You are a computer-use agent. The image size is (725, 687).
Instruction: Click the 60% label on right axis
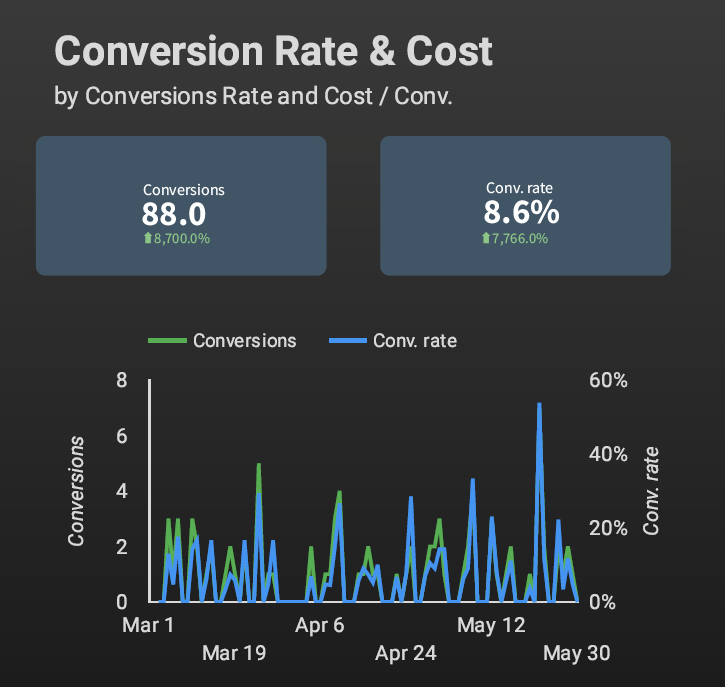[608, 381]
